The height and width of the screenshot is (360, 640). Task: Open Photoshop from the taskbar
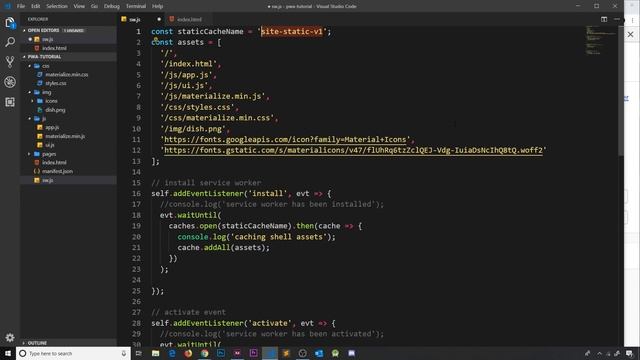221,353
